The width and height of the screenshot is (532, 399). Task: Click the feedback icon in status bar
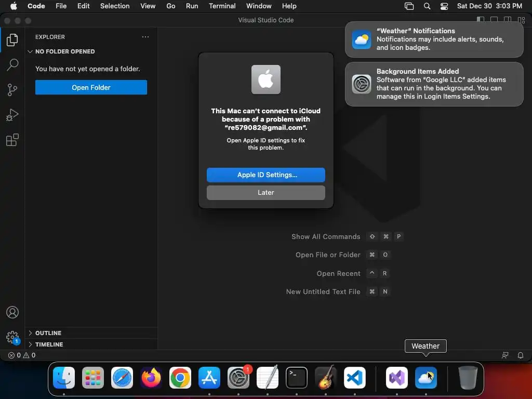pos(505,355)
